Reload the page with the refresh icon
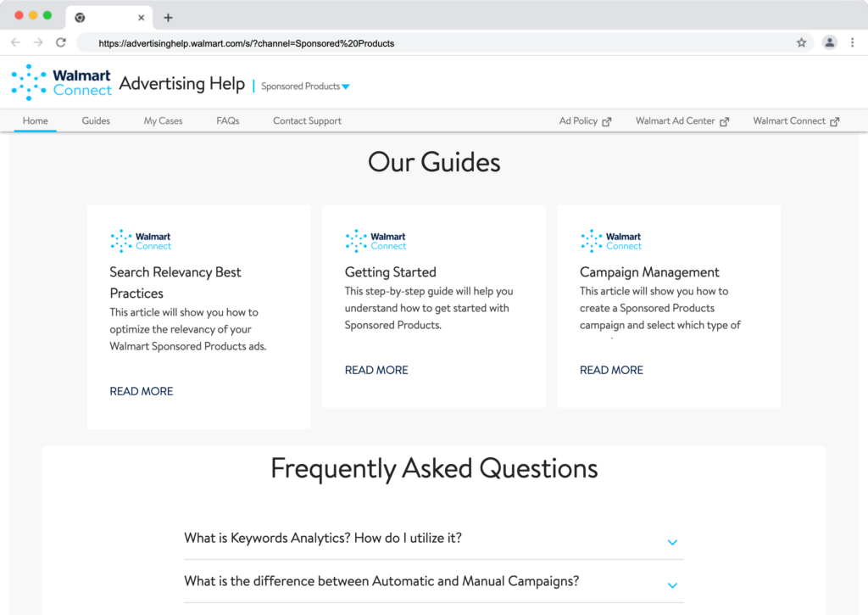This screenshot has height=615, width=868. coord(61,42)
